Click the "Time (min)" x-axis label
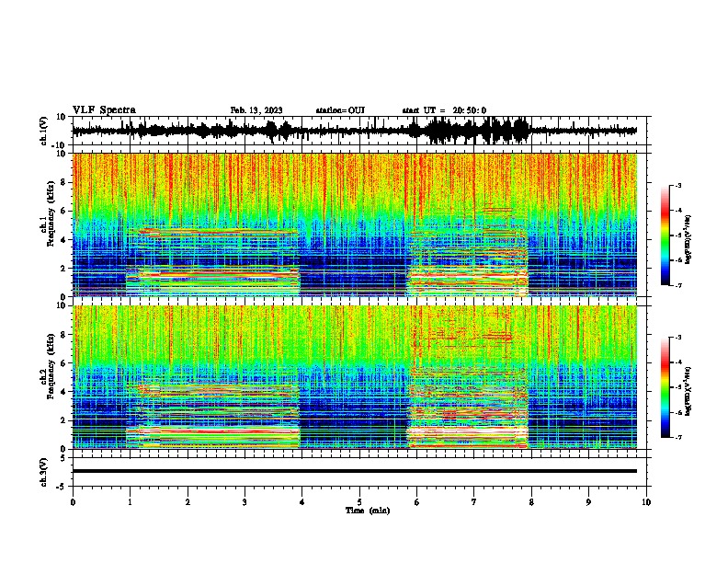728x563 pixels. (368, 511)
